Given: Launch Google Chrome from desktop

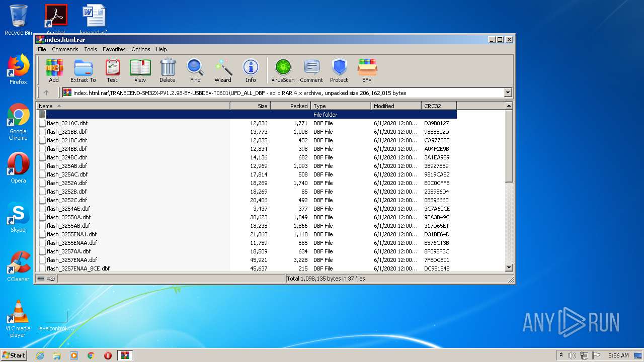Looking at the screenshot, I should (18, 122).
